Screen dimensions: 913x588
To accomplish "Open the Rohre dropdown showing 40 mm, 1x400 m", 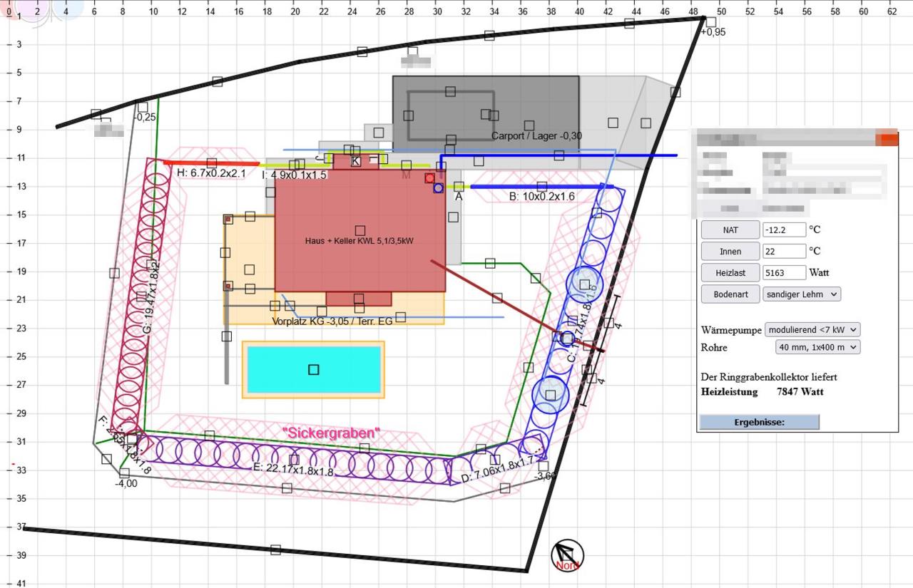I will tap(817, 347).
